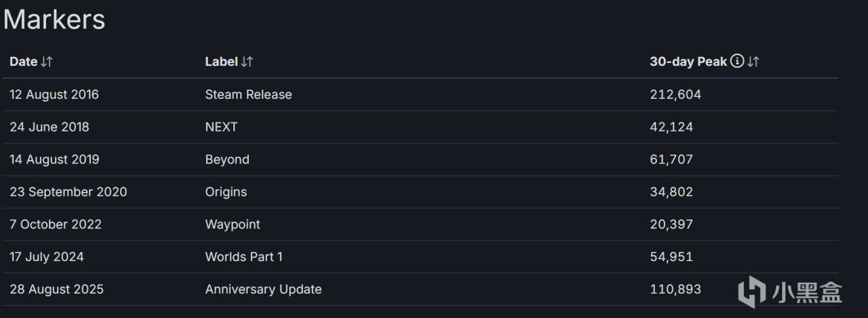Select the Origins marker label
The height and width of the screenshot is (318, 868).
[x=226, y=192]
